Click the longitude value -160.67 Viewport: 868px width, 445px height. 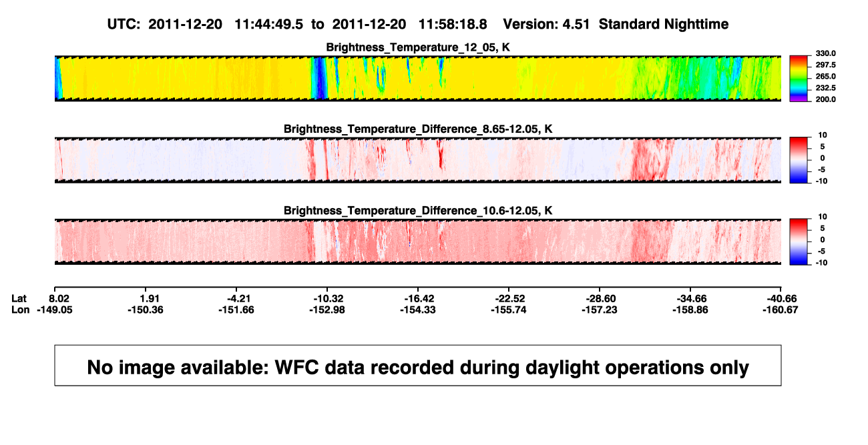(781, 310)
